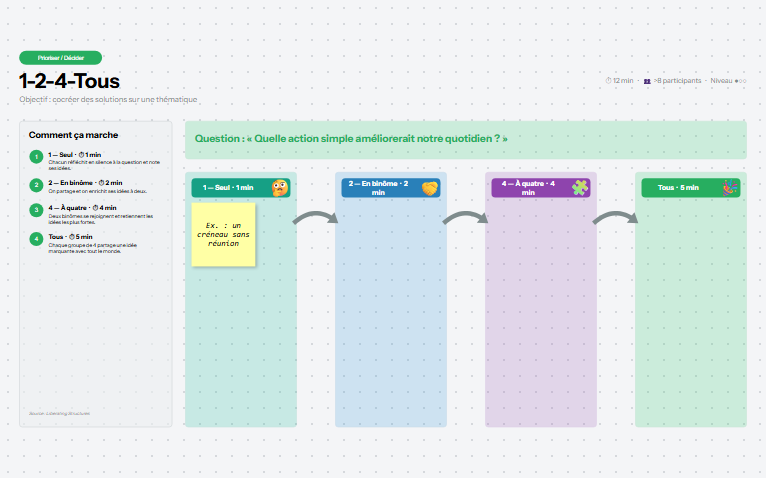
Task: Click the Prioriser / Décider green tag
Action: pos(61,58)
